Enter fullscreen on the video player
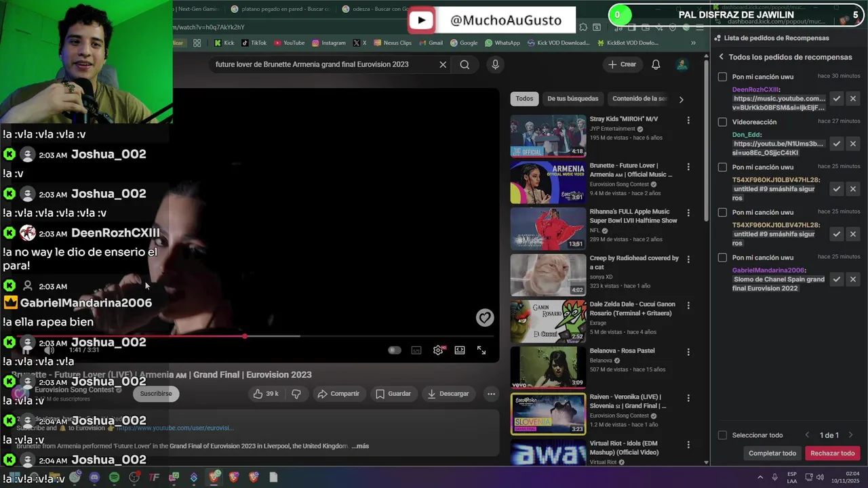Screen dimensions: 868x488 pos(481,350)
